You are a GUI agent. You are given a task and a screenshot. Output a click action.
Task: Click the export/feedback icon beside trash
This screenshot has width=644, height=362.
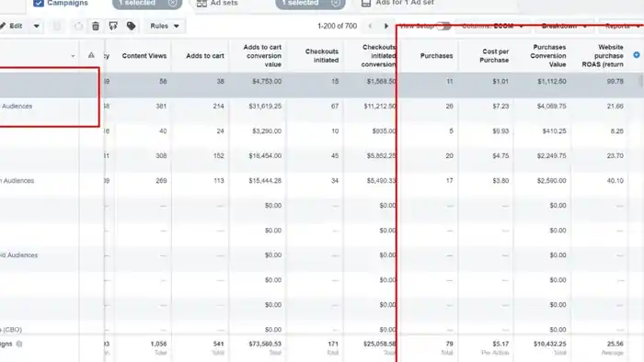113,26
